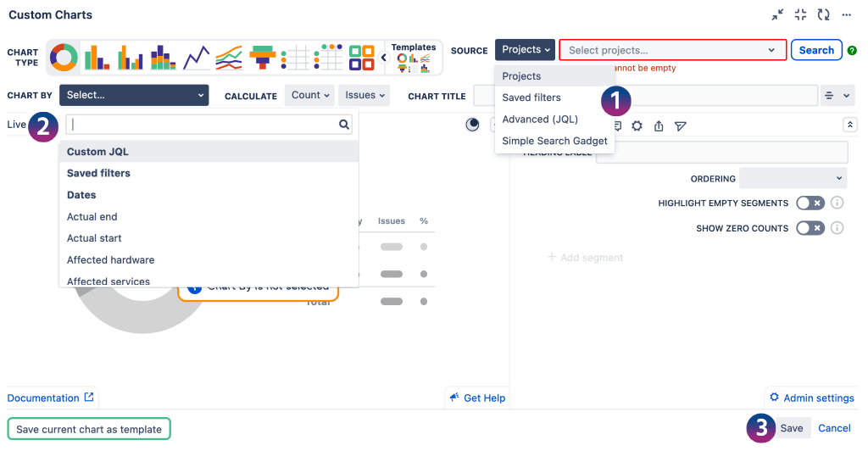Enable the Show Zero Counts toggle
The height and width of the screenshot is (451, 868).
(x=810, y=228)
